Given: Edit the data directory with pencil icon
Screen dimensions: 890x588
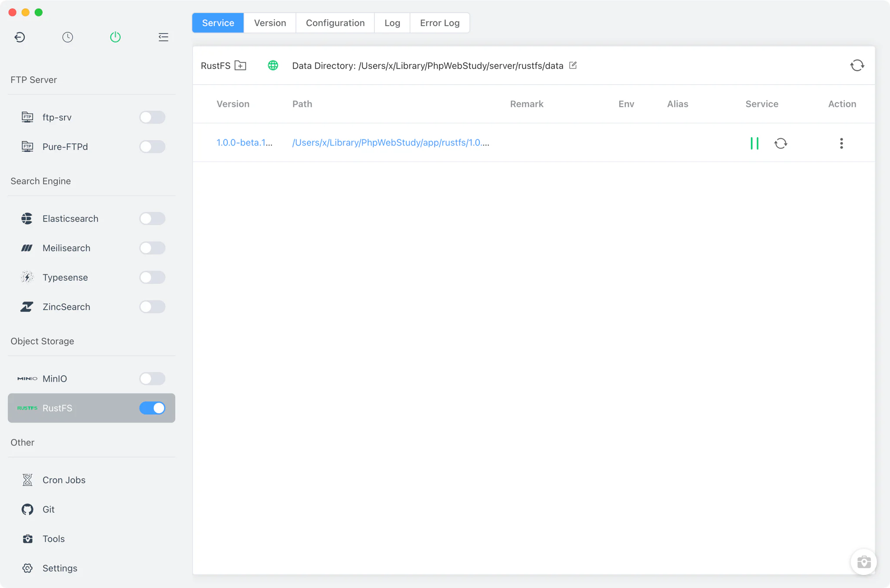Looking at the screenshot, I should pyautogui.click(x=573, y=65).
